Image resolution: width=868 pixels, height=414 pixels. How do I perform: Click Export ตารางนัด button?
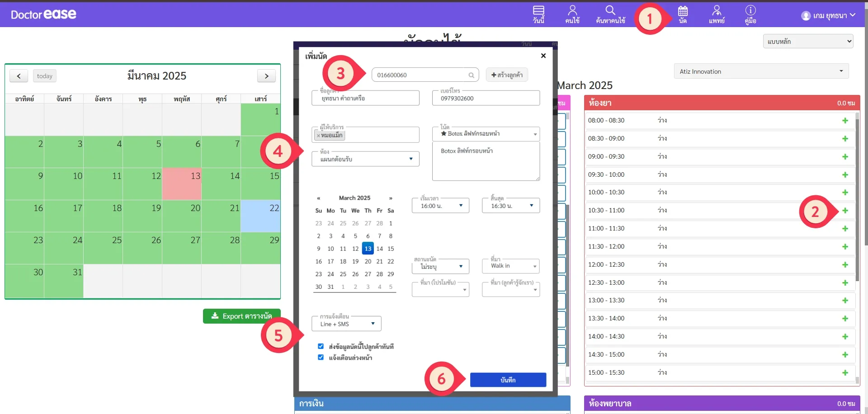click(x=241, y=316)
